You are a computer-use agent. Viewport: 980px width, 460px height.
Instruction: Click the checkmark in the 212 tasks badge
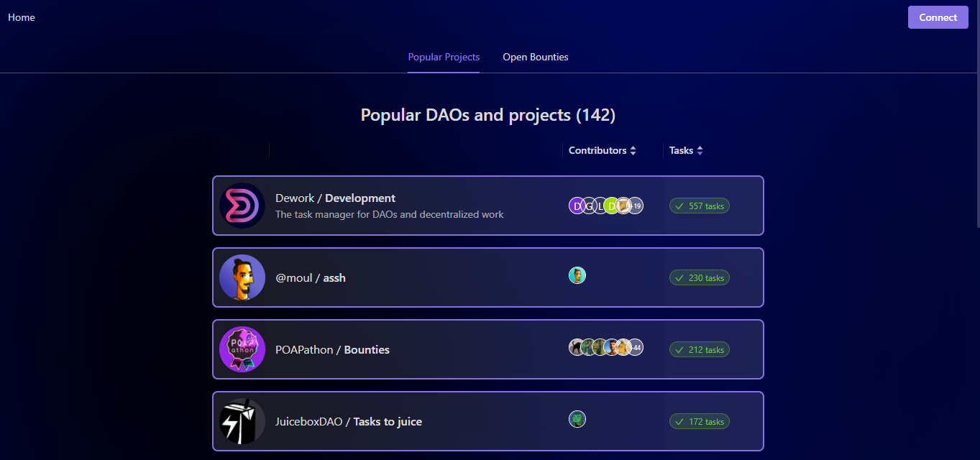point(679,350)
